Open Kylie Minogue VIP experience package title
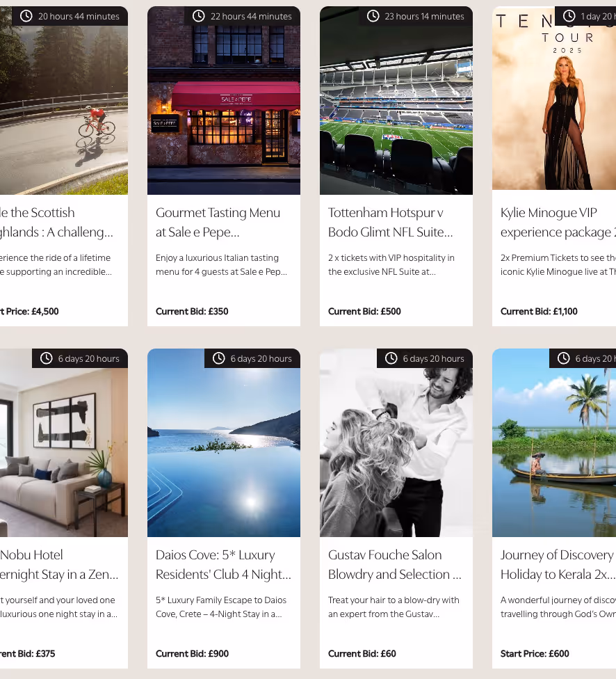This screenshot has width=616, height=679. tap(558, 222)
